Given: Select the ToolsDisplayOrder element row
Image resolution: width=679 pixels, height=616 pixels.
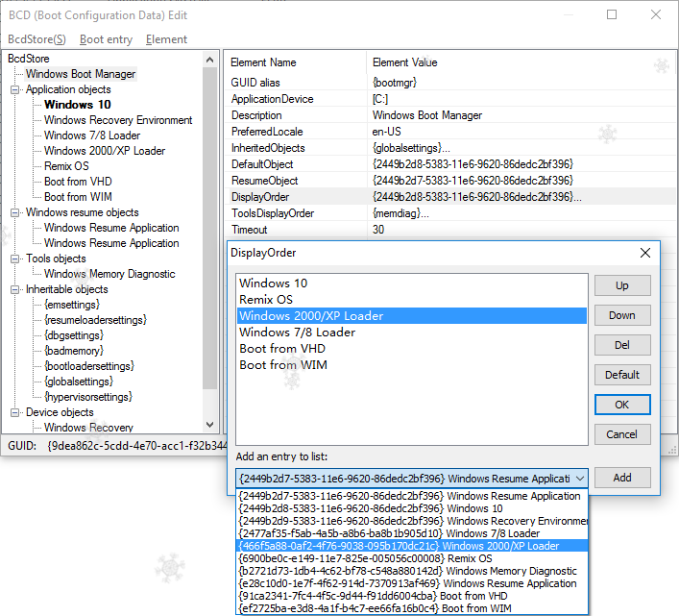Looking at the screenshot, I should tap(450, 213).
